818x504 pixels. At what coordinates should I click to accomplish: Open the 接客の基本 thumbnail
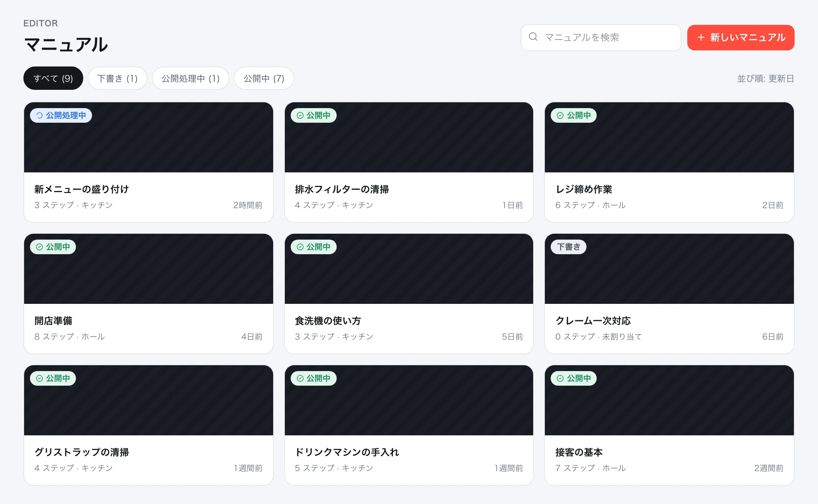[669, 400]
